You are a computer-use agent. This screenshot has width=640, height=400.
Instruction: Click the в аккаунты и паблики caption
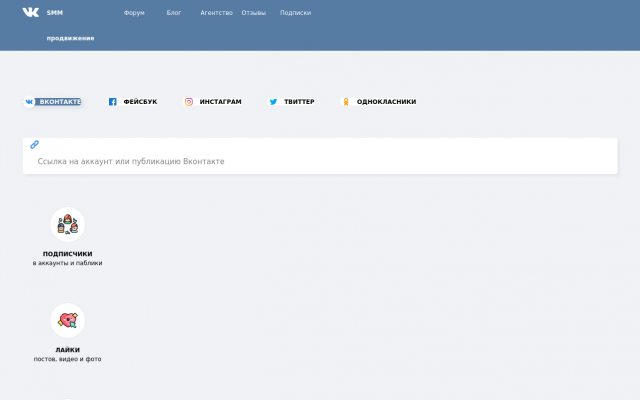pyautogui.click(x=67, y=263)
